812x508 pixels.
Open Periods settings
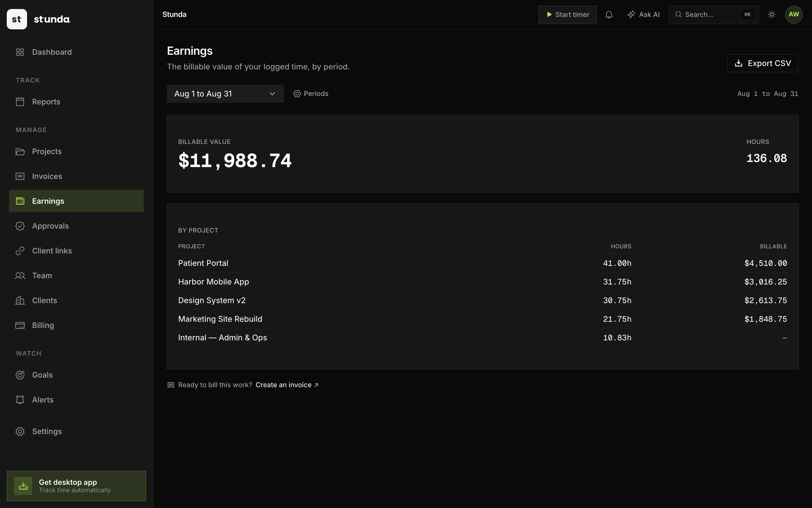click(x=311, y=94)
